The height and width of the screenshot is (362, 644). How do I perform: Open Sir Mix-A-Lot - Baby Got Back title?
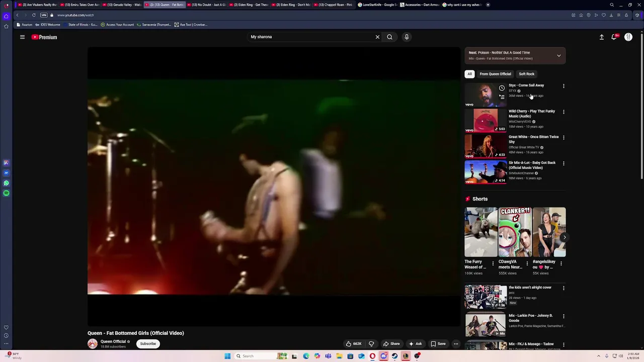[x=532, y=165]
